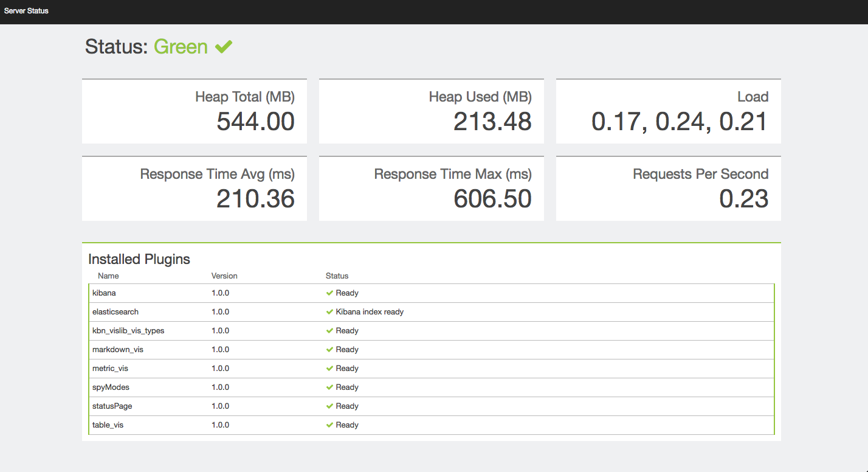This screenshot has height=472, width=868.
Task: Click the spyModes Ready checkmark icon
Action: click(x=329, y=387)
